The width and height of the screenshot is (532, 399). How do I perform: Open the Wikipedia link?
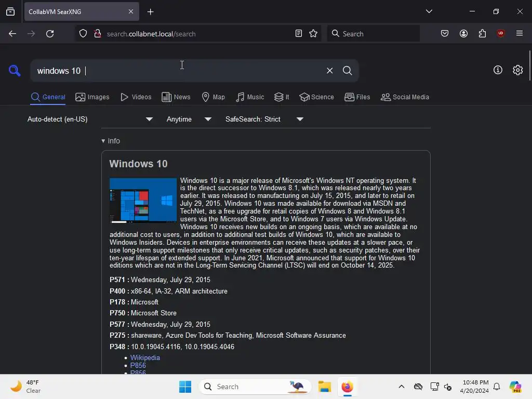point(145,357)
